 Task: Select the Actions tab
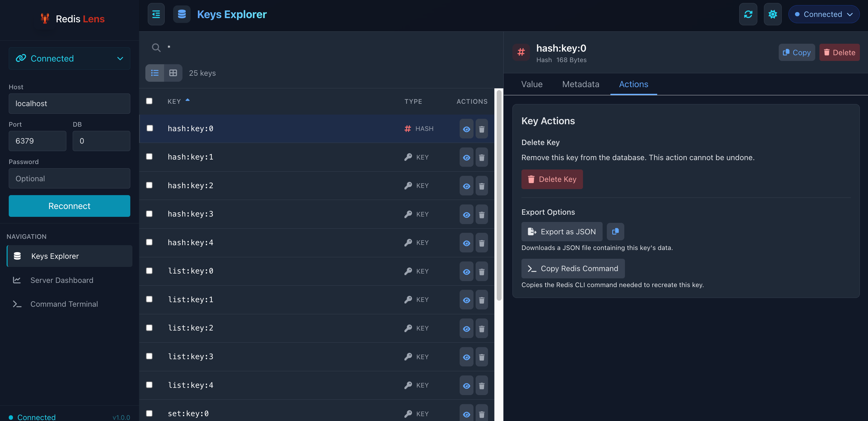click(x=633, y=84)
